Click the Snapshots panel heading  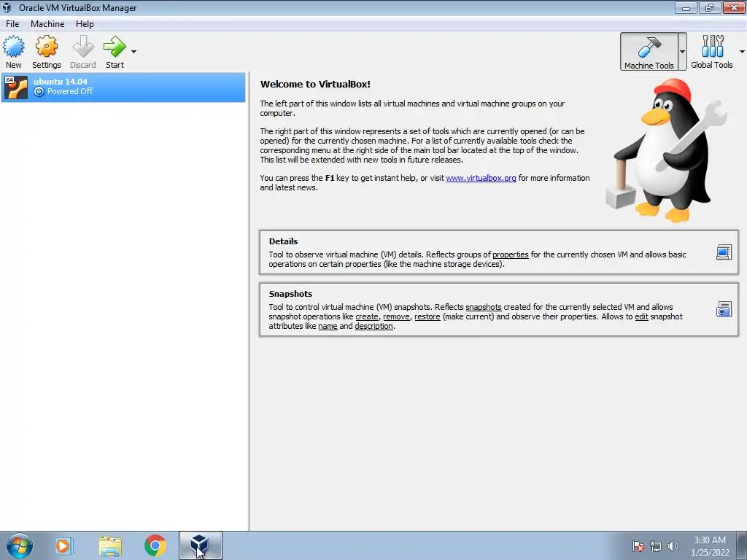(290, 294)
